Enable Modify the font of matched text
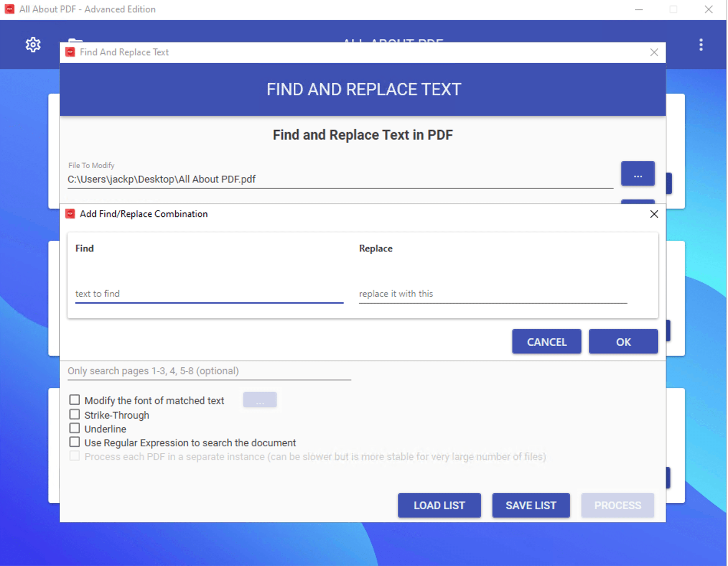 click(x=74, y=400)
